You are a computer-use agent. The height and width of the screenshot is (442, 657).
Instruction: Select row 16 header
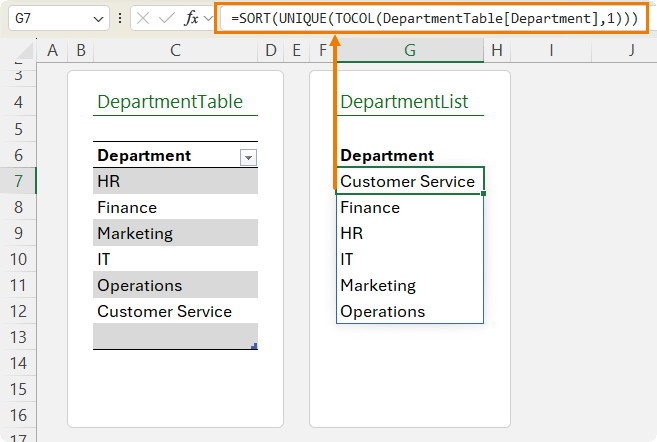click(x=18, y=415)
